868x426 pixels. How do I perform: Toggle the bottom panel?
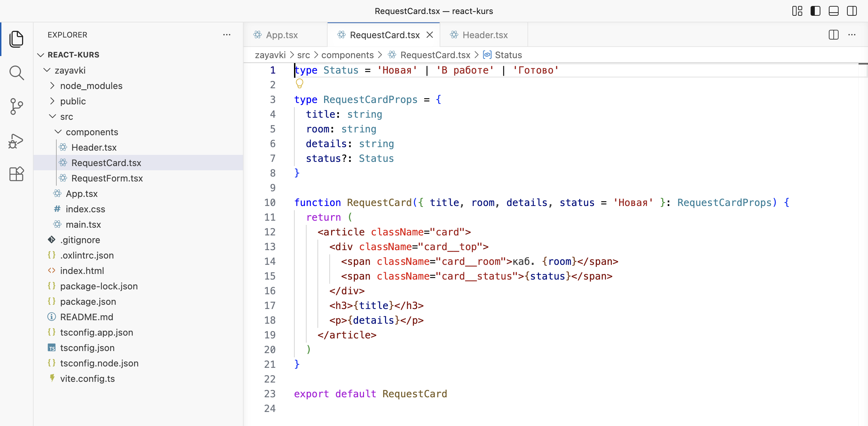(x=834, y=11)
